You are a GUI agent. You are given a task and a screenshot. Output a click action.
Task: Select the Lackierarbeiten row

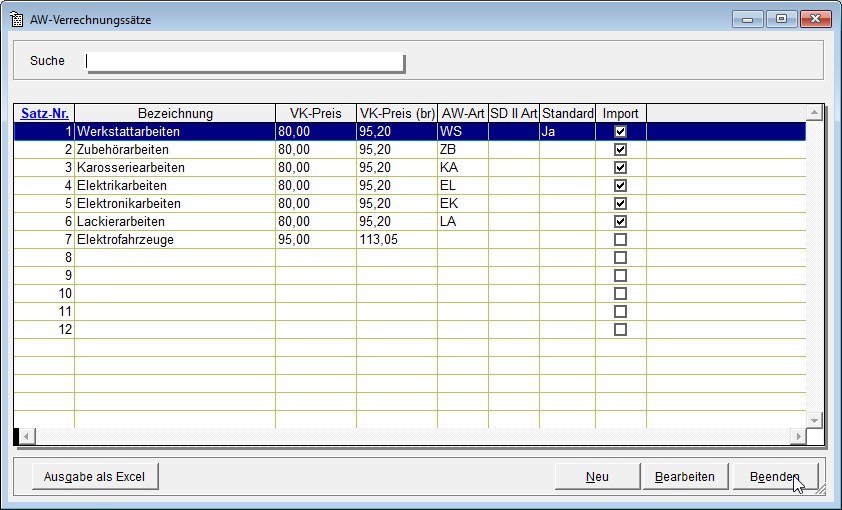(410, 221)
